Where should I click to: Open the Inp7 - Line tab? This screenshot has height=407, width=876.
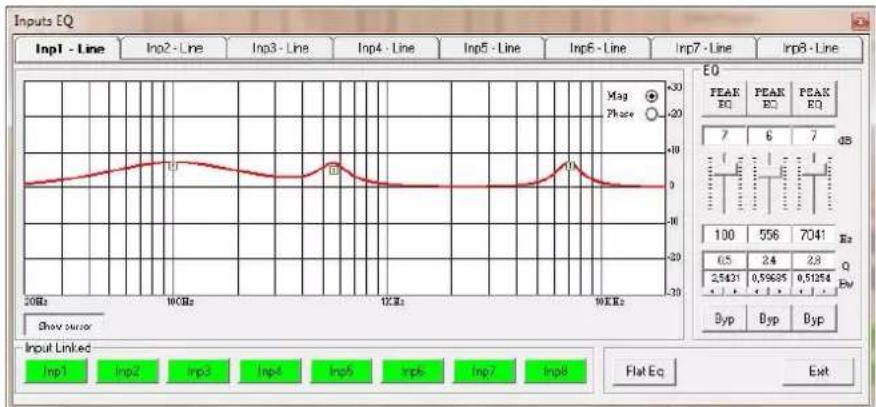pyautogui.click(x=703, y=49)
